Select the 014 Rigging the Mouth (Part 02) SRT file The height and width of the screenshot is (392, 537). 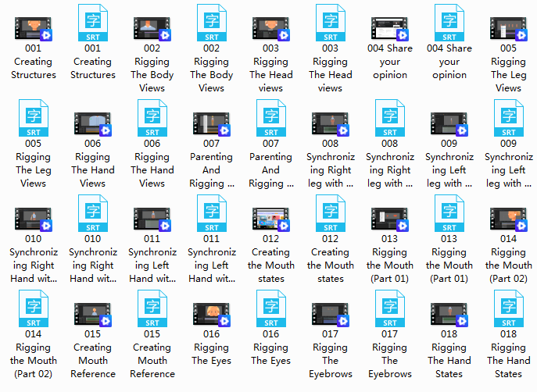pyautogui.click(x=33, y=308)
